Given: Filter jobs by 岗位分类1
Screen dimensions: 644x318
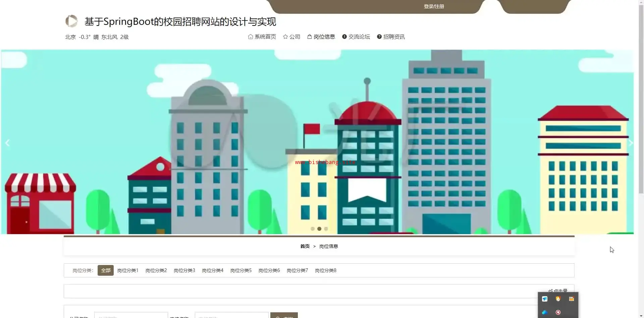Looking at the screenshot, I should pos(128,270).
